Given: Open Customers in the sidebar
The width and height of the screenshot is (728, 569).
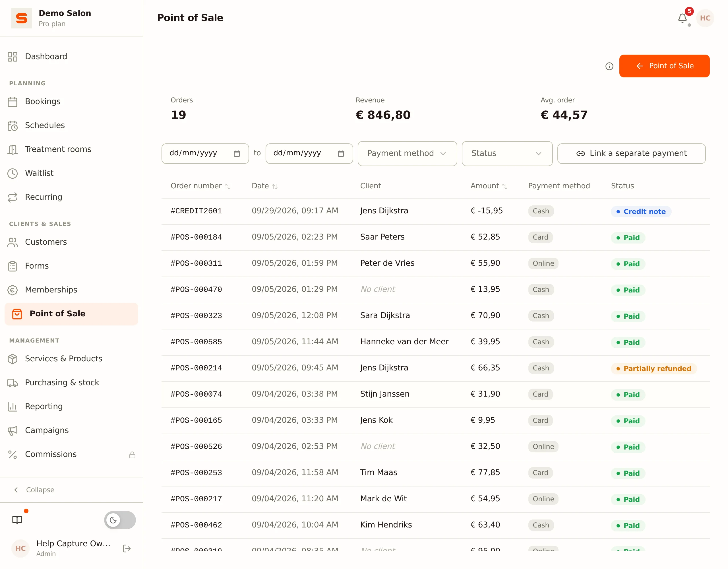Looking at the screenshot, I should pyautogui.click(x=71, y=242).
